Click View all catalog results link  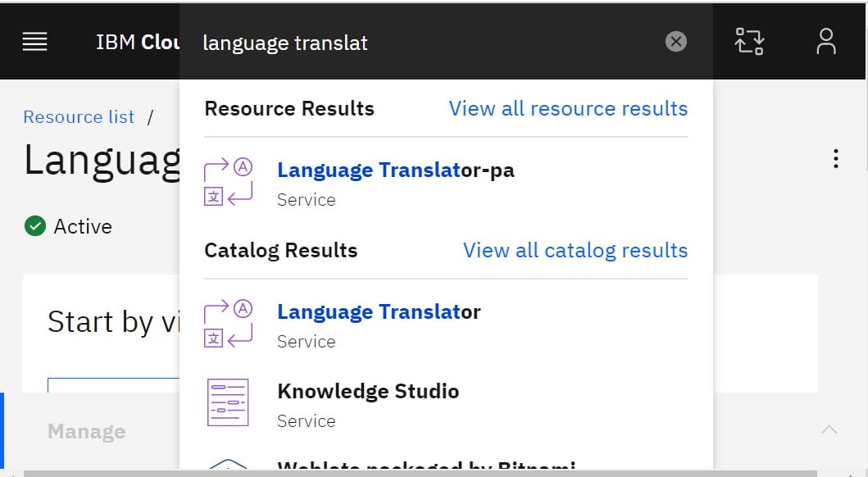(x=575, y=250)
